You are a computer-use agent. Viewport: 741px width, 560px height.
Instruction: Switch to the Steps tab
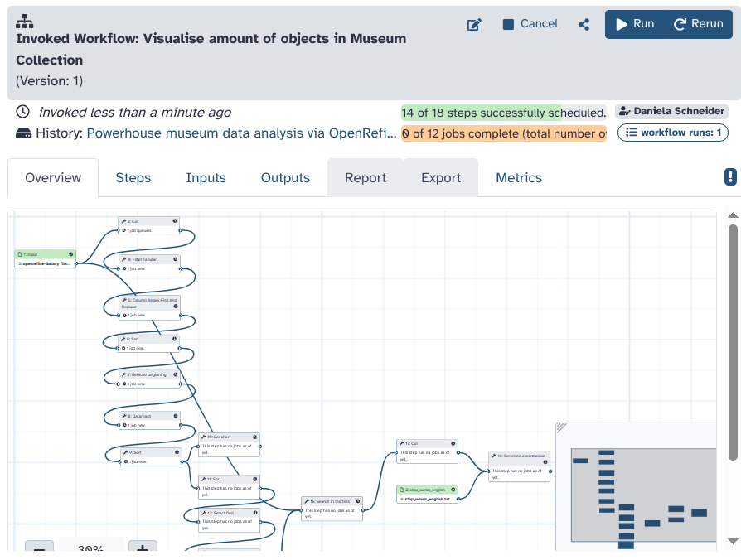pos(133,178)
